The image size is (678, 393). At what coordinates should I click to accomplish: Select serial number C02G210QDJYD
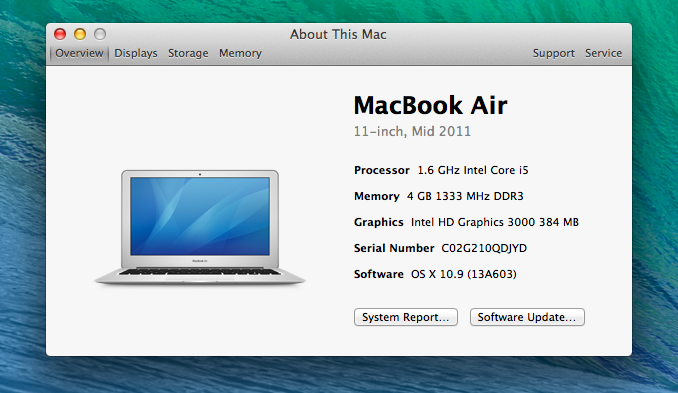484,248
